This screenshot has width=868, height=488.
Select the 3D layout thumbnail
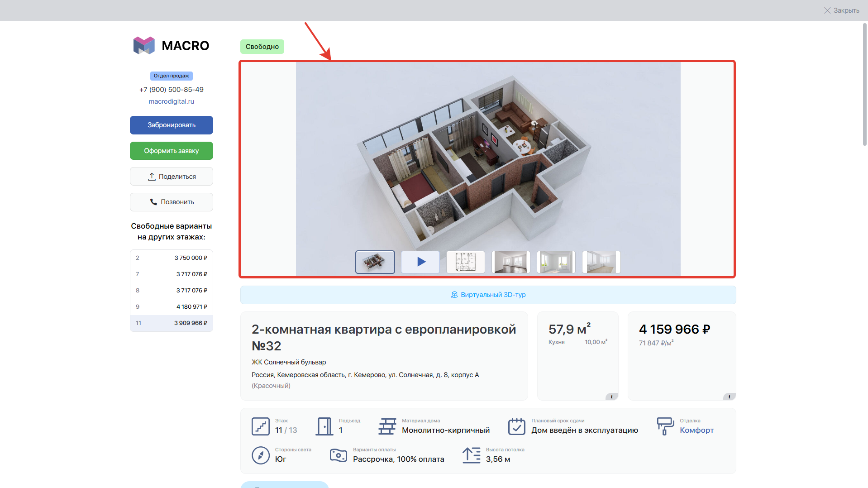[375, 262]
